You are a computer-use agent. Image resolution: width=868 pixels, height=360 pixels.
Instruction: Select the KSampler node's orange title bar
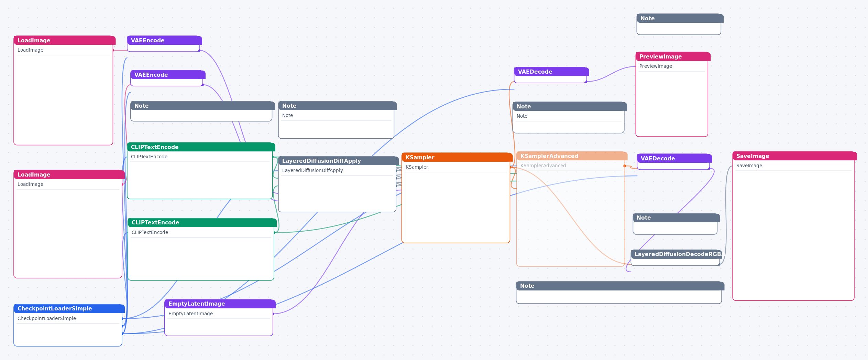pyautogui.click(x=457, y=157)
